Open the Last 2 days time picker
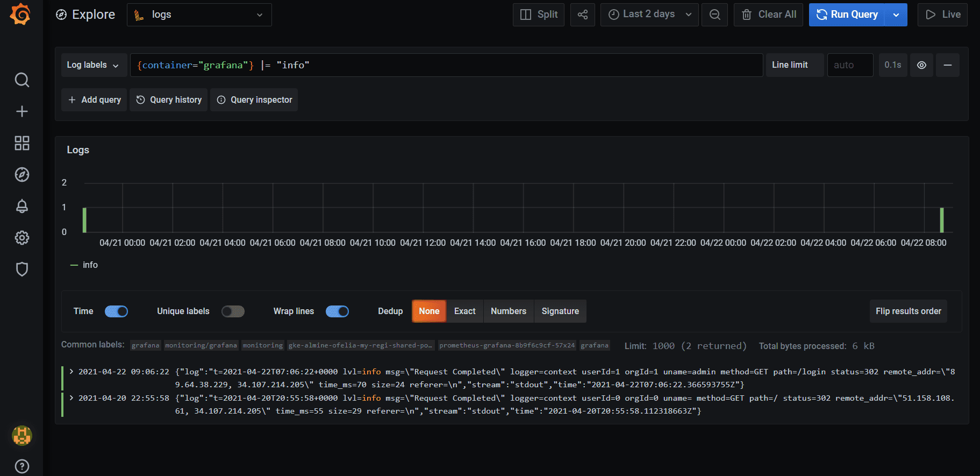 coord(649,15)
